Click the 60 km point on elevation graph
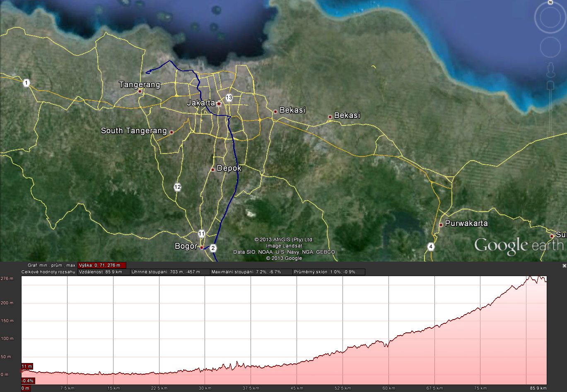This screenshot has height=392, width=567. pos(388,344)
